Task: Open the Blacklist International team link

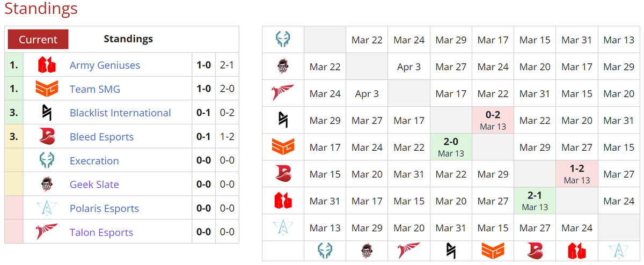Action: tap(120, 113)
